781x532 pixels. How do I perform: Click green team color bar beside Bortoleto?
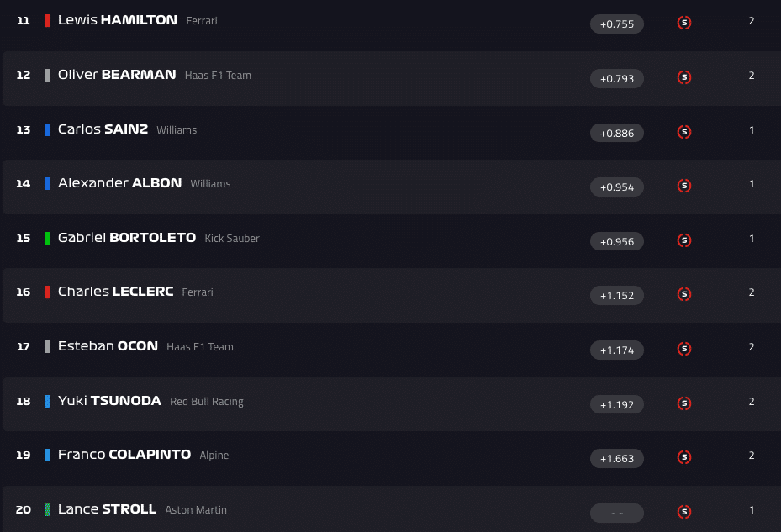point(48,238)
